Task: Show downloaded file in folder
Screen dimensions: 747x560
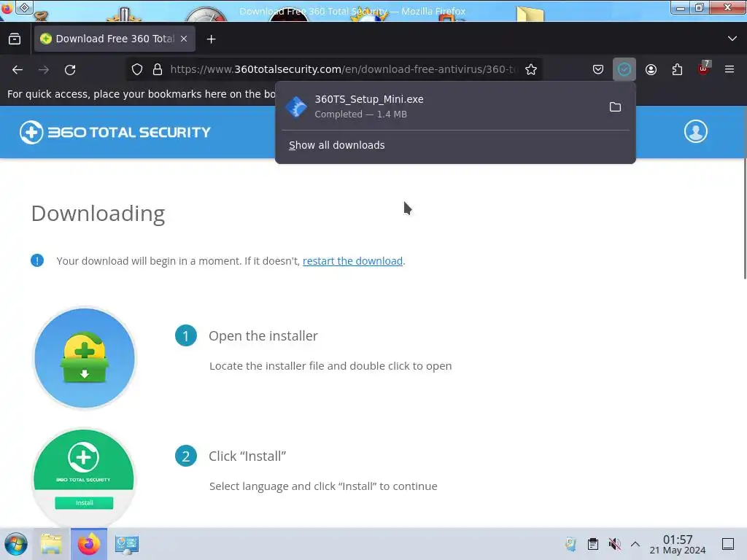Action: coord(615,106)
